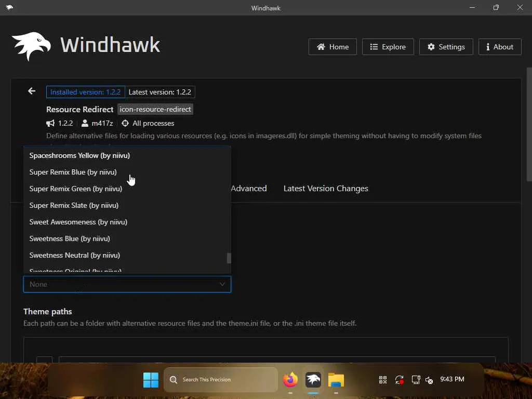532x399 pixels.
Task: Click the main page vertical scrollbar
Action: coord(529,125)
